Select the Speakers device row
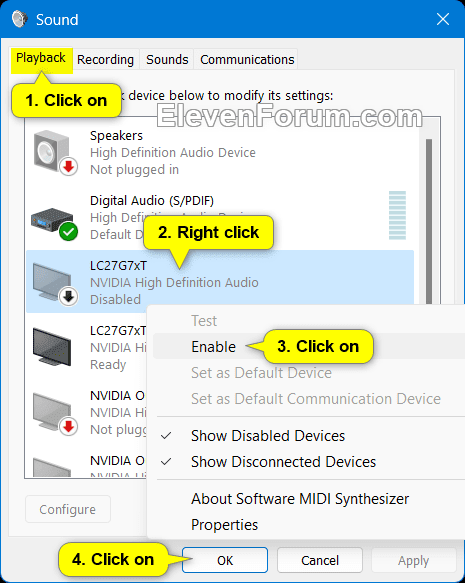This screenshot has width=465, height=583. [220, 152]
